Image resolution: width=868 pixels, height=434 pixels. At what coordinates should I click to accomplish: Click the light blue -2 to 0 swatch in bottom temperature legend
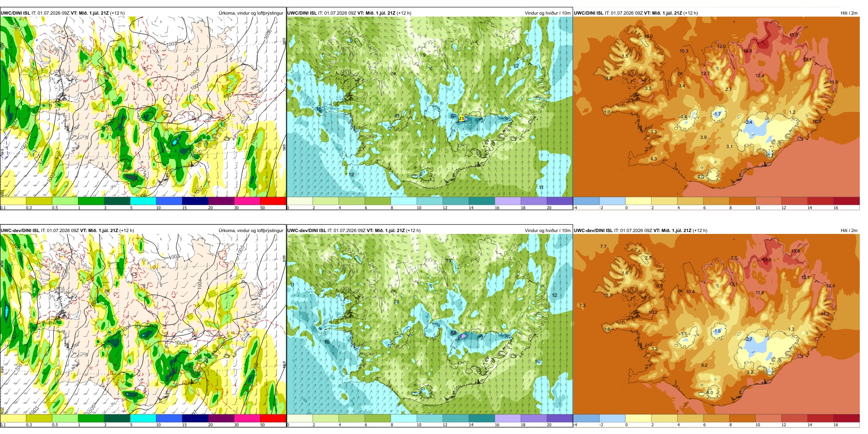click(612, 418)
